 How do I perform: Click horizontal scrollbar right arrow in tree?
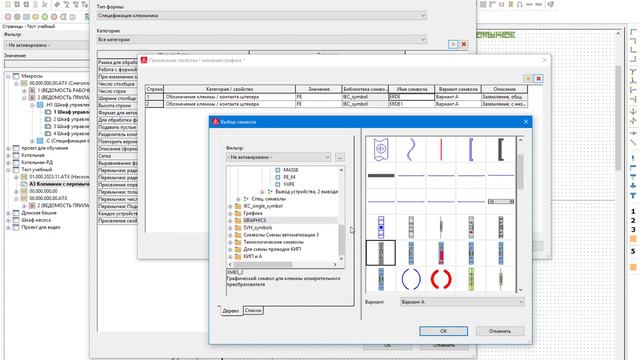(x=335, y=264)
